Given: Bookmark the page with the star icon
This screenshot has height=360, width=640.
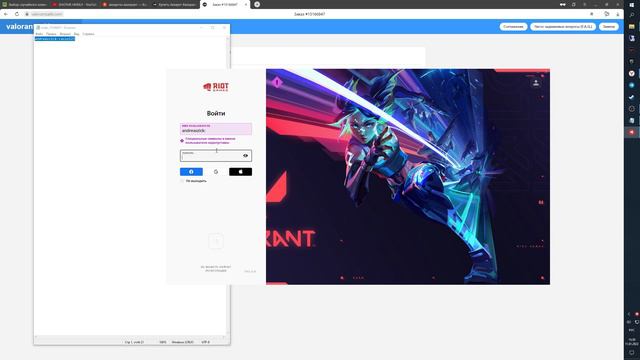Looking at the screenshot, I should (x=591, y=14).
